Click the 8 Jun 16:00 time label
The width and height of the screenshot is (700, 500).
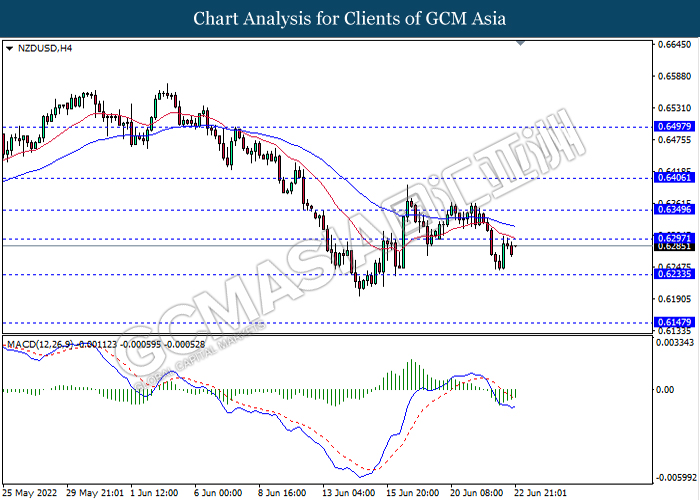282,493
